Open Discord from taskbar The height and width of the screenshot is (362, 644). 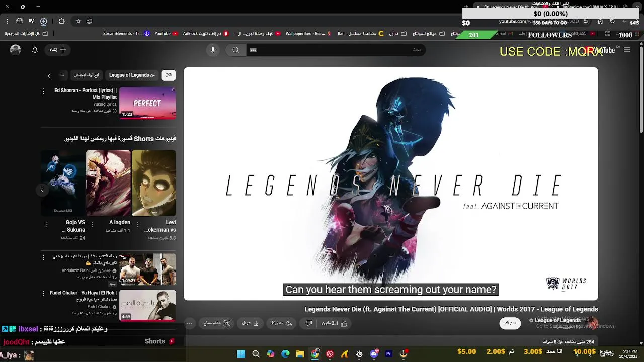pyautogui.click(x=374, y=354)
